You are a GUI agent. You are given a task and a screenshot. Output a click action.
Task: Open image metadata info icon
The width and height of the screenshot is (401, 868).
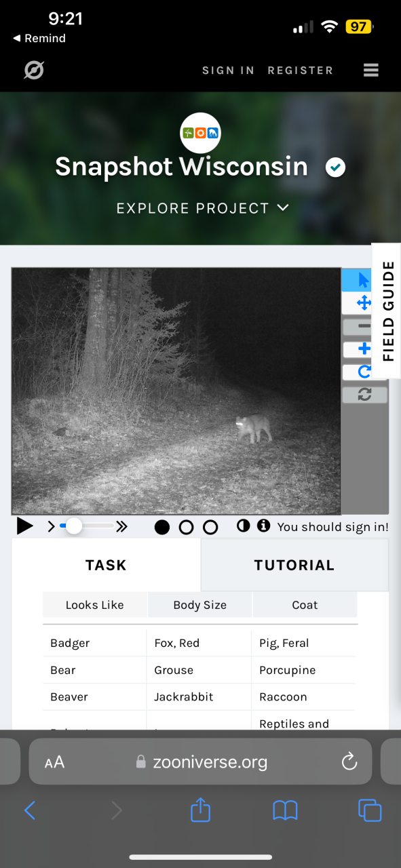tap(263, 526)
